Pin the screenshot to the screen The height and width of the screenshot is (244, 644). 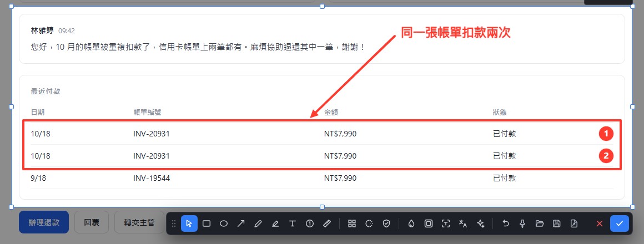point(522,223)
